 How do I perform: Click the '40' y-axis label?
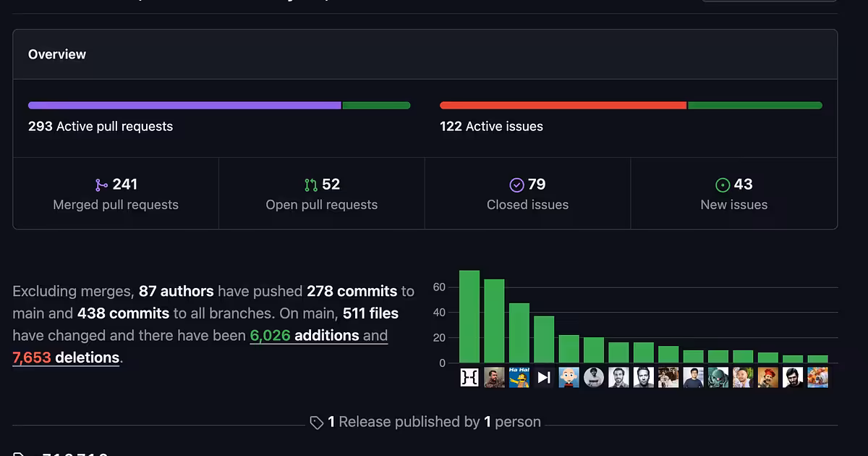439,313
